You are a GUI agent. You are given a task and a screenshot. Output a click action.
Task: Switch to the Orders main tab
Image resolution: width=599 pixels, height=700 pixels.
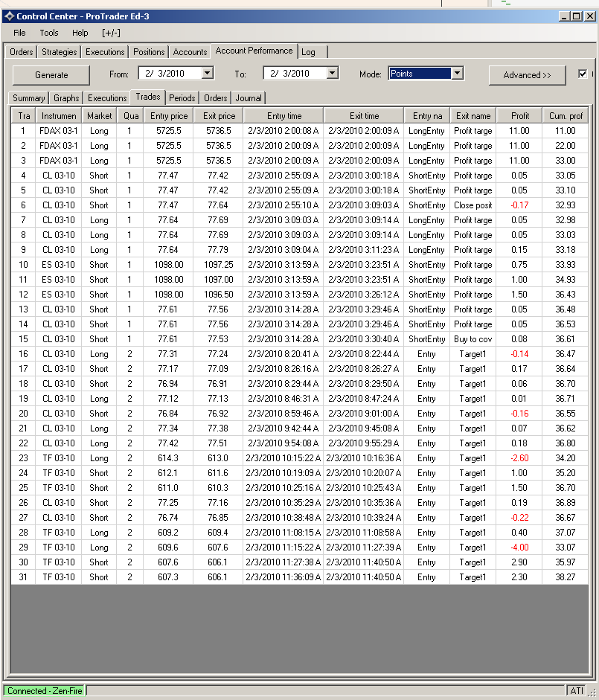tap(22, 52)
